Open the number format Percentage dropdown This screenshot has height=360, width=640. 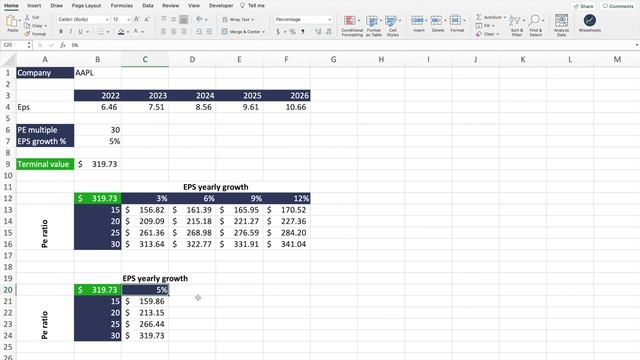[329, 20]
